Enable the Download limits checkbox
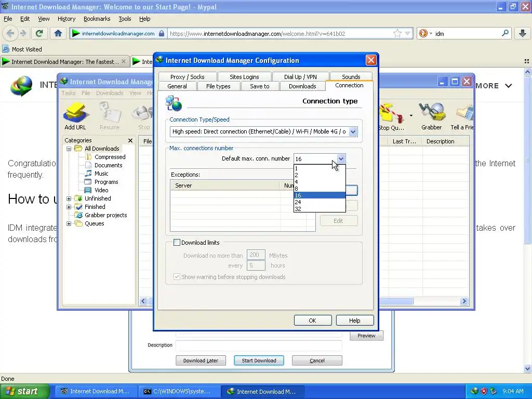532x399 pixels. (x=177, y=242)
